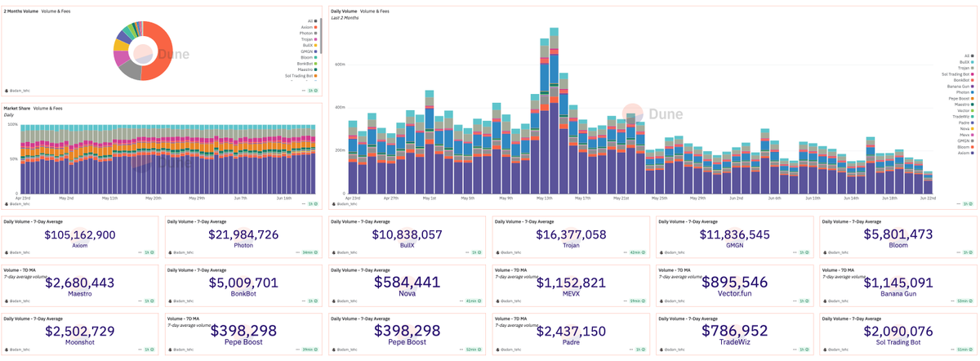980x361 pixels.
Task: Click the $21,984,726 Photon value
Action: click(243, 235)
